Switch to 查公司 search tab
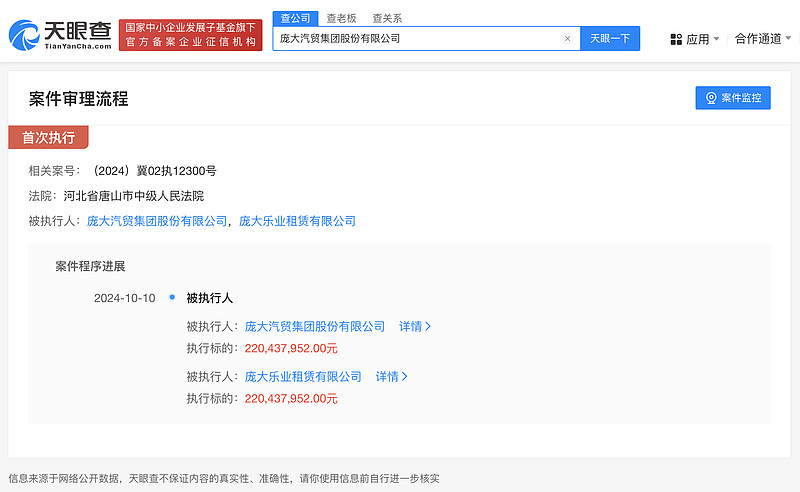This screenshot has height=492, width=800. point(295,18)
